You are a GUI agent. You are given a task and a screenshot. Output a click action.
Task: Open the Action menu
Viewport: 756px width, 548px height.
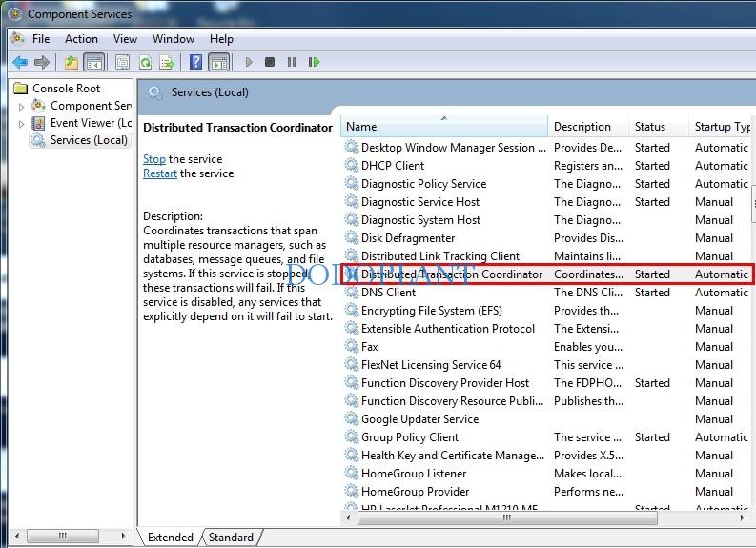tap(81, 39)
